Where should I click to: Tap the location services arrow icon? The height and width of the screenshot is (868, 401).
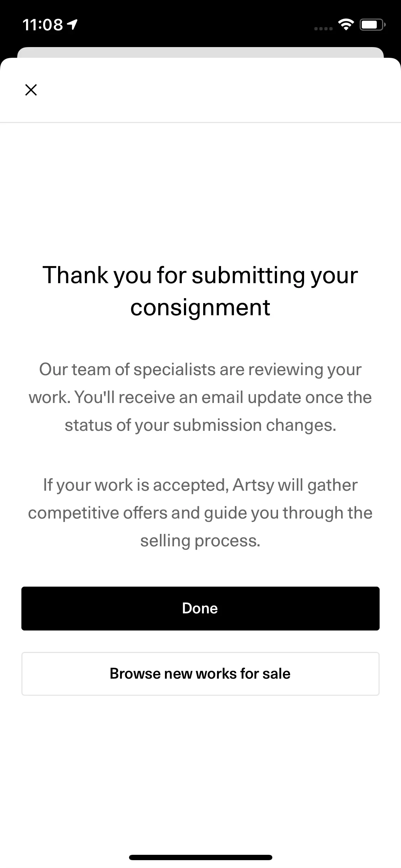[x=72, y=25]
